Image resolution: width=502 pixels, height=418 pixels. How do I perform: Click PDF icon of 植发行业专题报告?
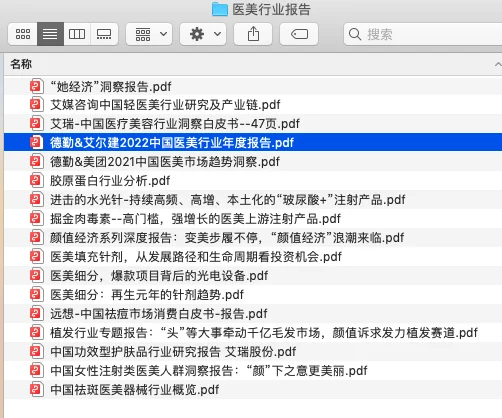36,332
